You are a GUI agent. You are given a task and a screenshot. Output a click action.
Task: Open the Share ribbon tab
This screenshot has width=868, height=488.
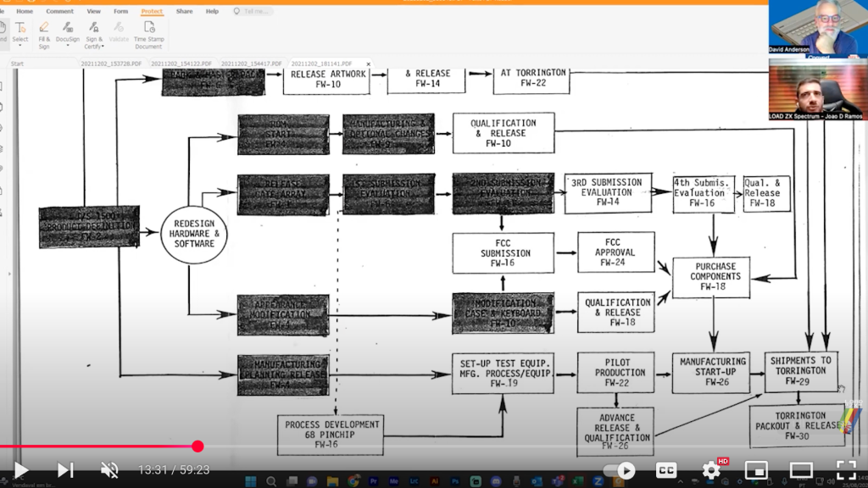[x=184, y=11]
